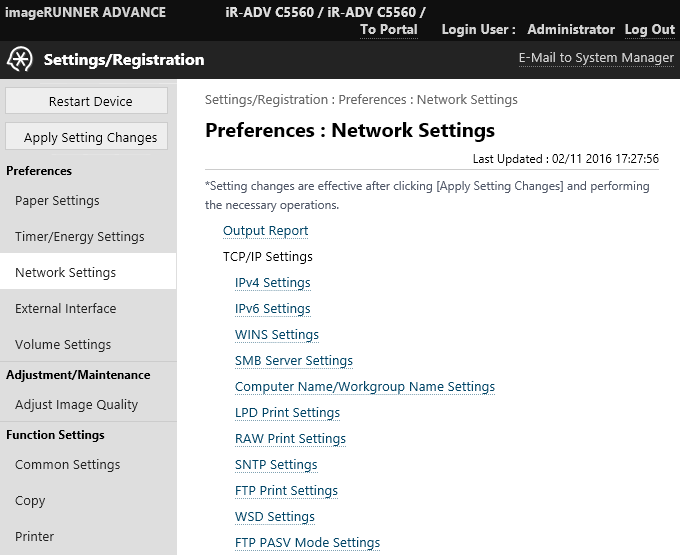This screenshot has height=555, width=680.
Task: Log Out of the Administrator session
Action: (649, 30)
